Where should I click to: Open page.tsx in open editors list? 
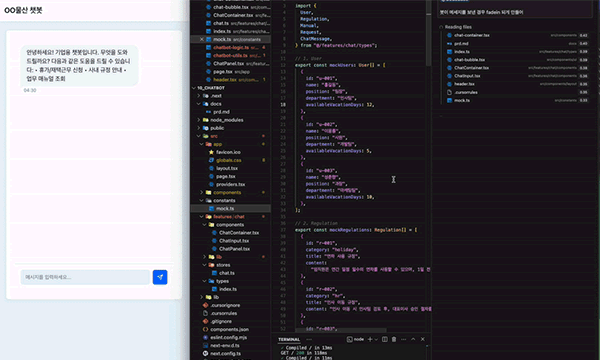pos(223,72)
